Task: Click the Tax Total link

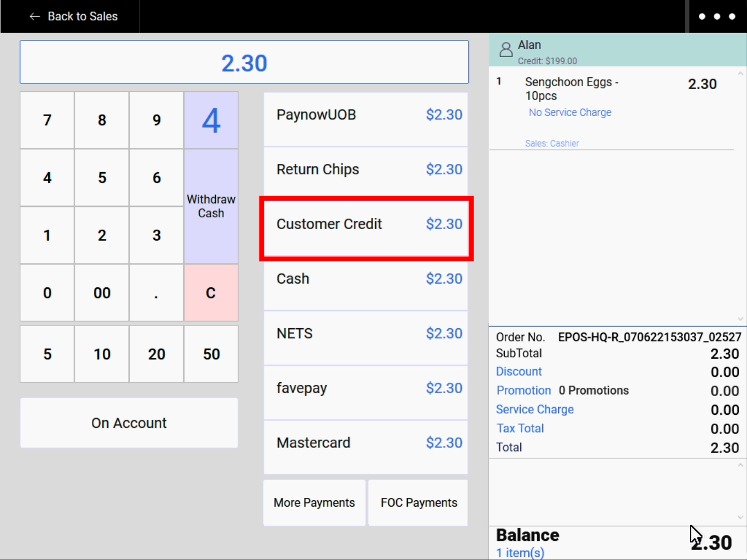Action: [520, 428]
